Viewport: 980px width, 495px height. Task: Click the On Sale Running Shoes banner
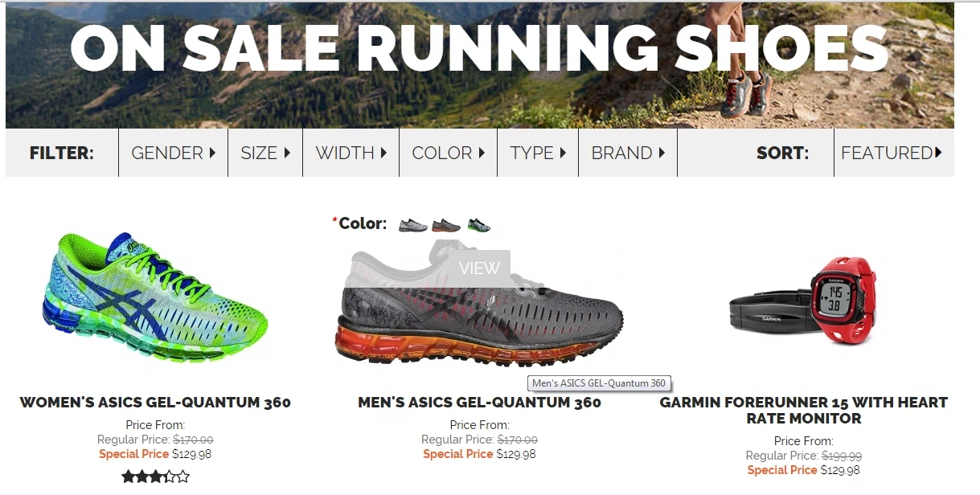click(480, 65)
